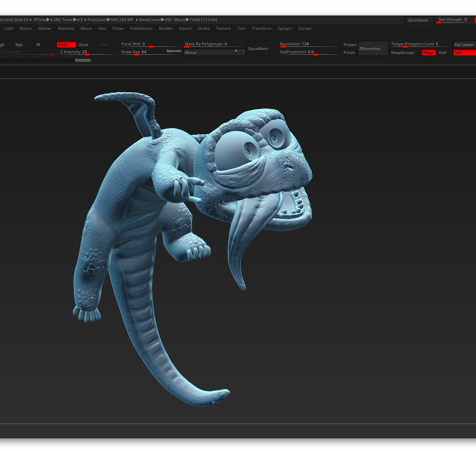This screenshot has height=451, width=476.
Task: Open the Marker menu
Action: (x=45, y=29)
